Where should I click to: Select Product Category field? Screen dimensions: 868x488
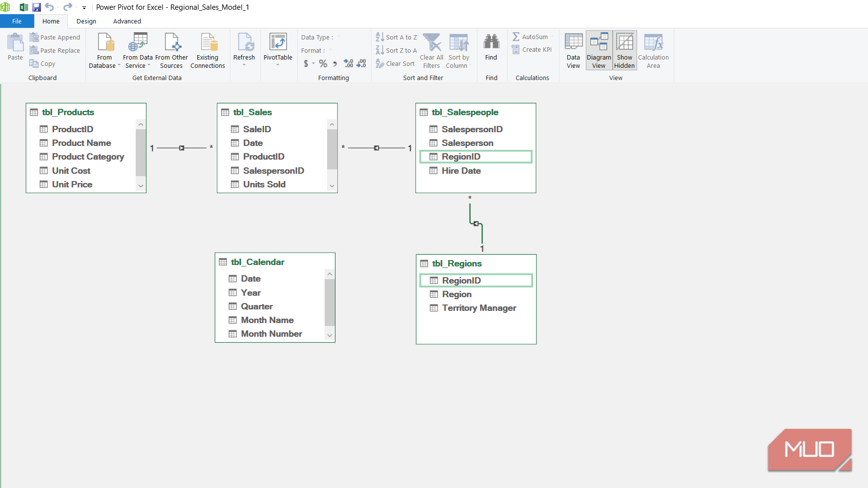(x=88, y=157)
